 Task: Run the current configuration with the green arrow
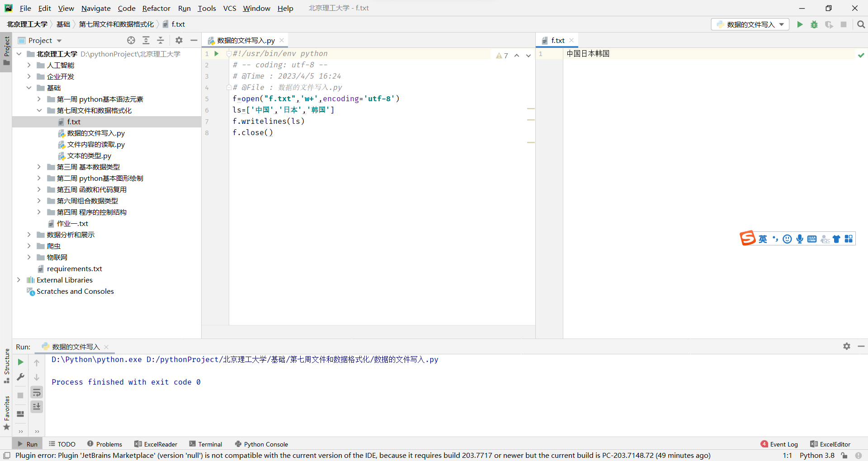click(x=800, y=24)
